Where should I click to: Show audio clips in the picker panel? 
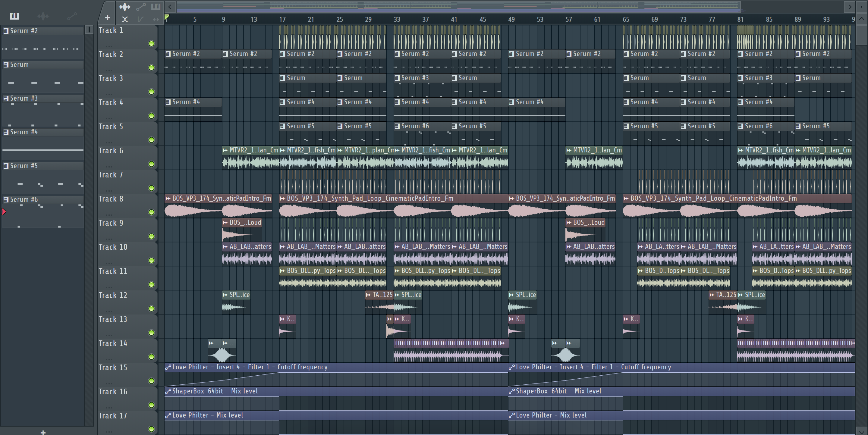click(x=43, y=16)
